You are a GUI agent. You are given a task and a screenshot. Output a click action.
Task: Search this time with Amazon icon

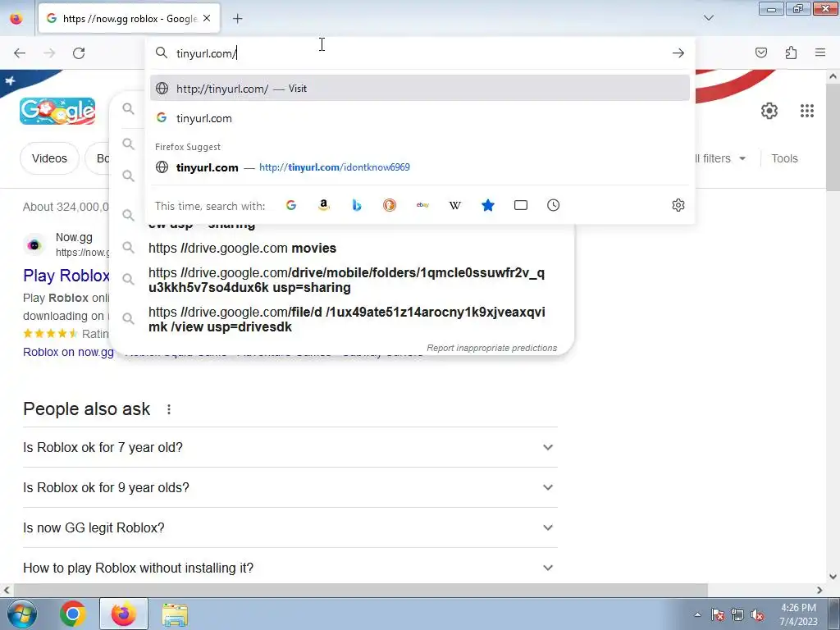323,205
